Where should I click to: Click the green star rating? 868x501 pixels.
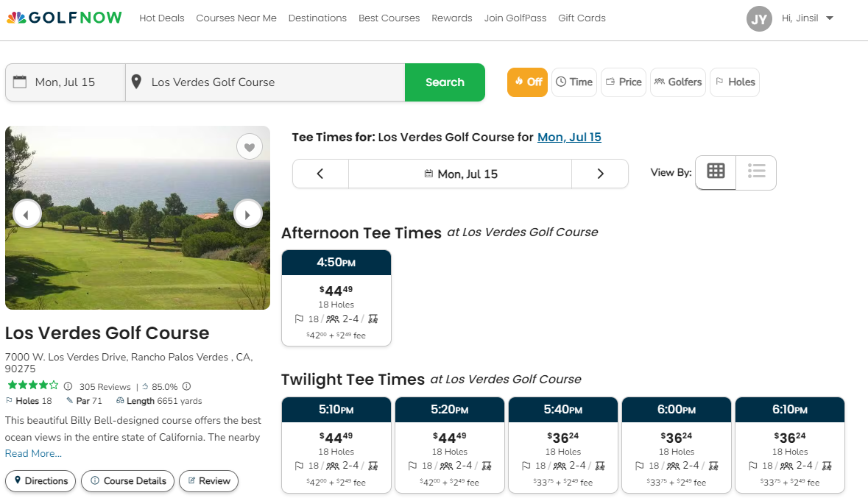click(x=32, y=385)
